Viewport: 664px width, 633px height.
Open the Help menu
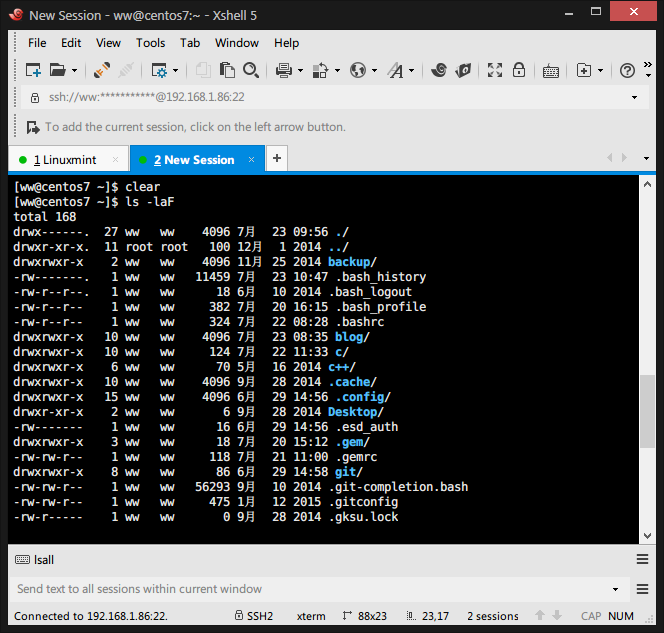286,43
